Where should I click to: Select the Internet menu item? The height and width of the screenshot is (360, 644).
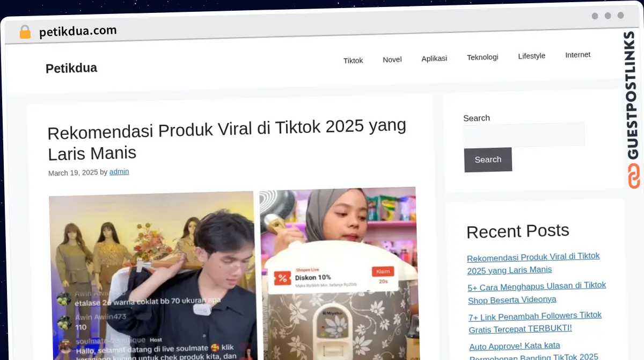tap(578, 55)
